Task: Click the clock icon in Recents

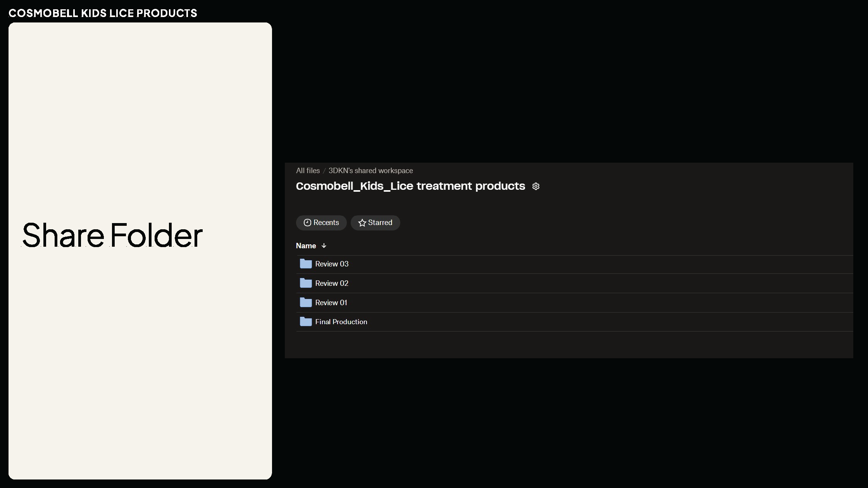Action: (307, 223)
